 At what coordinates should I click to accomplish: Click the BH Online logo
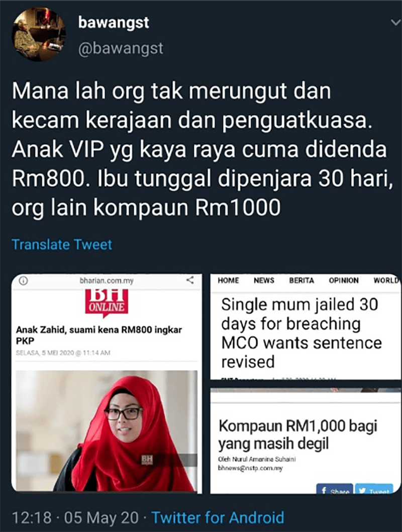point(107,303)
